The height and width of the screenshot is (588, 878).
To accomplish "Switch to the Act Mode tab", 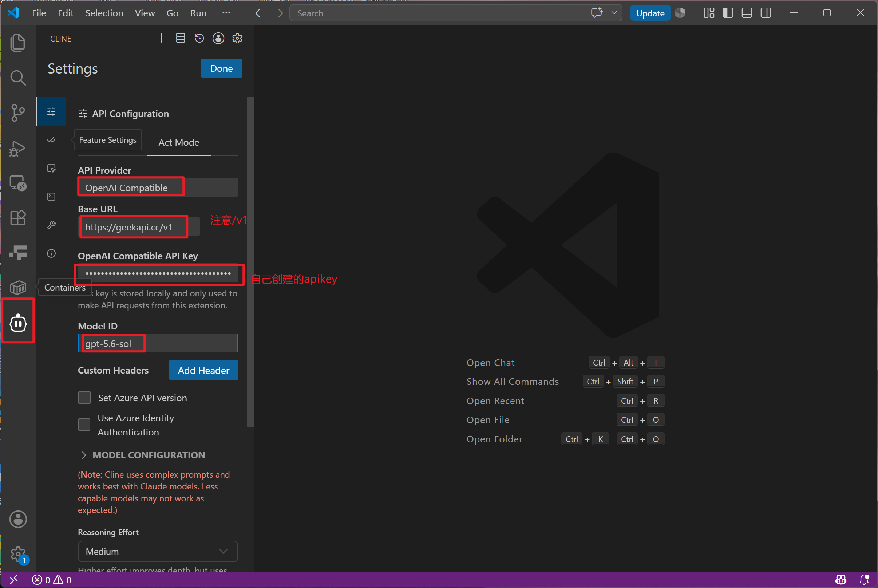I will [x=179, y=142].
